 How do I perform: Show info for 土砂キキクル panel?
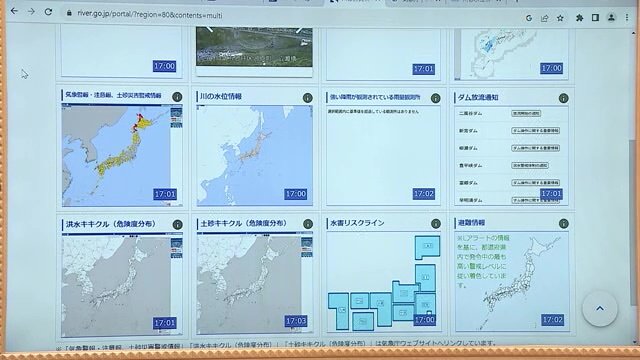308,224
